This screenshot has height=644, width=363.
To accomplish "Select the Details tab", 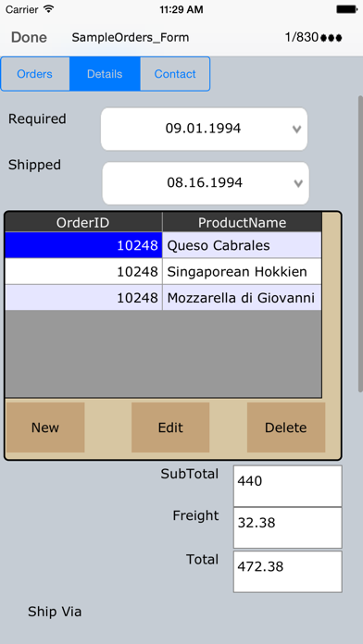I will 105,74.
